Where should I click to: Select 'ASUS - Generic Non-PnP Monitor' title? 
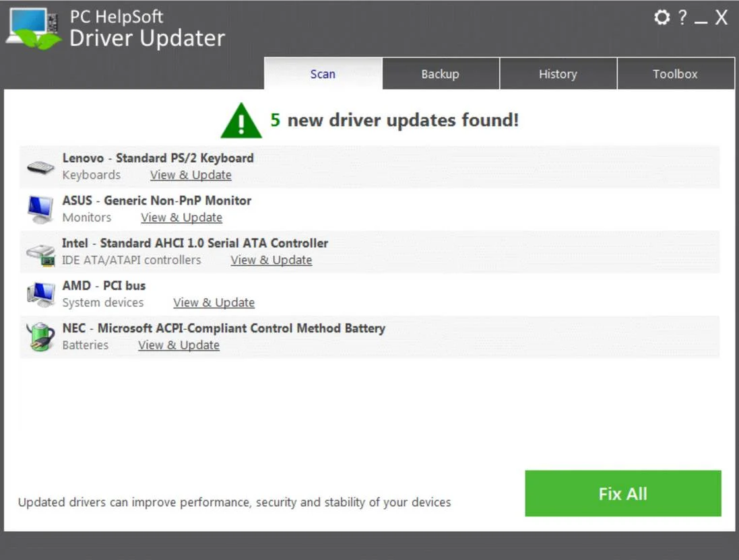coord(157,200)
